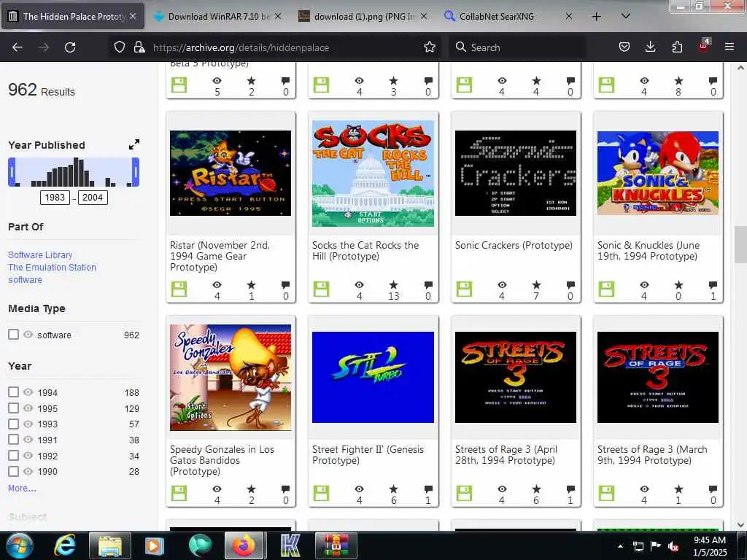Open the uBlock extension badge icon
Viewport: 747px width, 560px height.
pyautogui.click(x=704, y=46)
